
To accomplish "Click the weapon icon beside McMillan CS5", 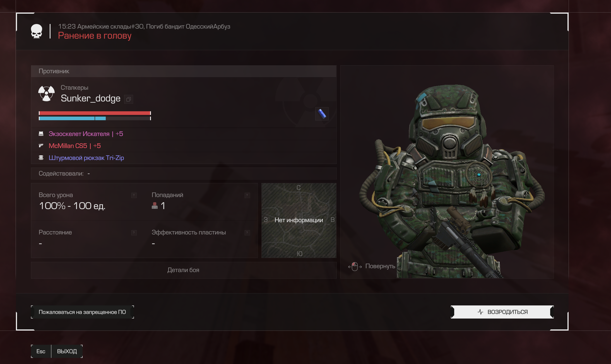I will click(x=41, y=146).
